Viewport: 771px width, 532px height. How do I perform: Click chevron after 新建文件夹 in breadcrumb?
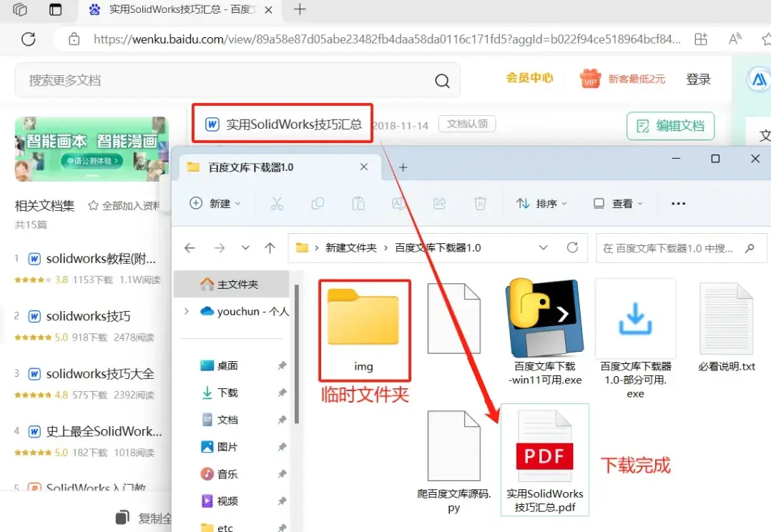(386, 248)
